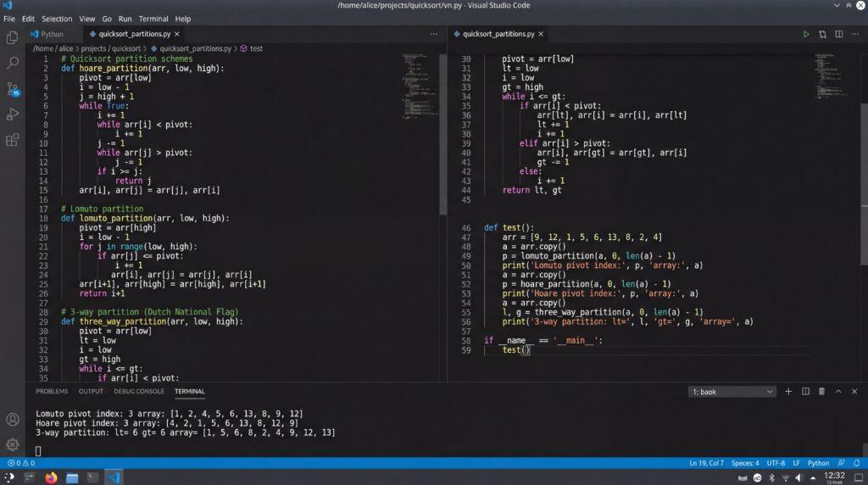Image resolution: width=868 pixels, height=485 pixels.
Task: Change the indentation setting 'Spaces: 4'
Action: [745, 463]
